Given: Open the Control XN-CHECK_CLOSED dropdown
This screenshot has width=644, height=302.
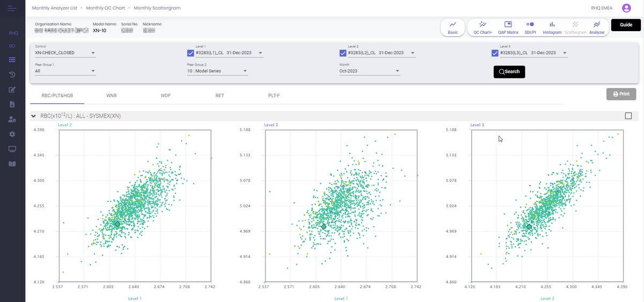Looking at the screenshot, I should point(65,53).
